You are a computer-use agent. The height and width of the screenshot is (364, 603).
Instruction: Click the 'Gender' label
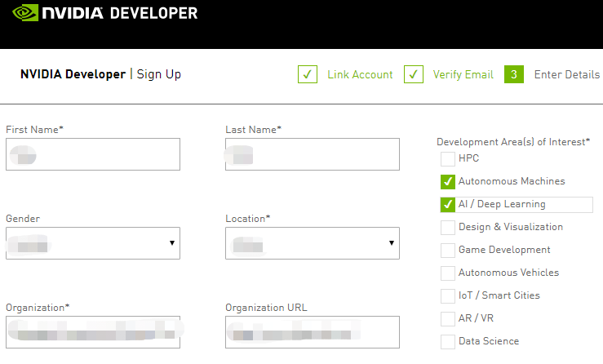click(x=23, y=219)
